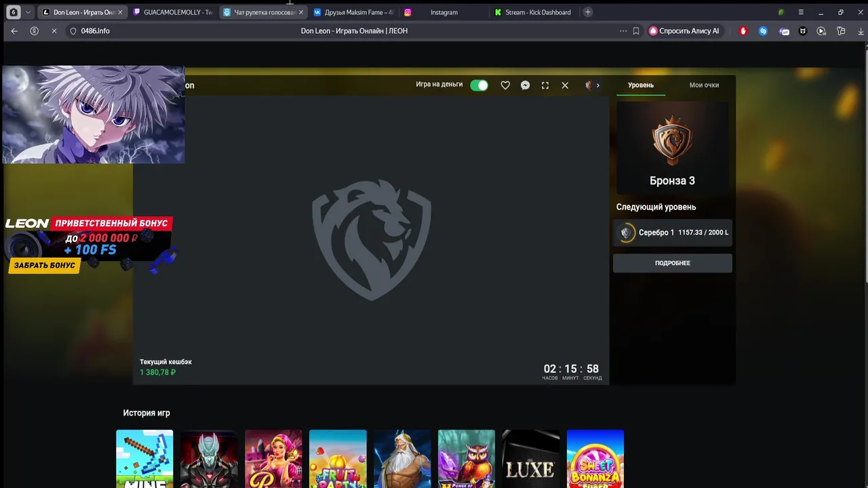Switch to the Stream - Kick Dashboard tab
This screenshot has height=488, width=868.
(534, 12)
